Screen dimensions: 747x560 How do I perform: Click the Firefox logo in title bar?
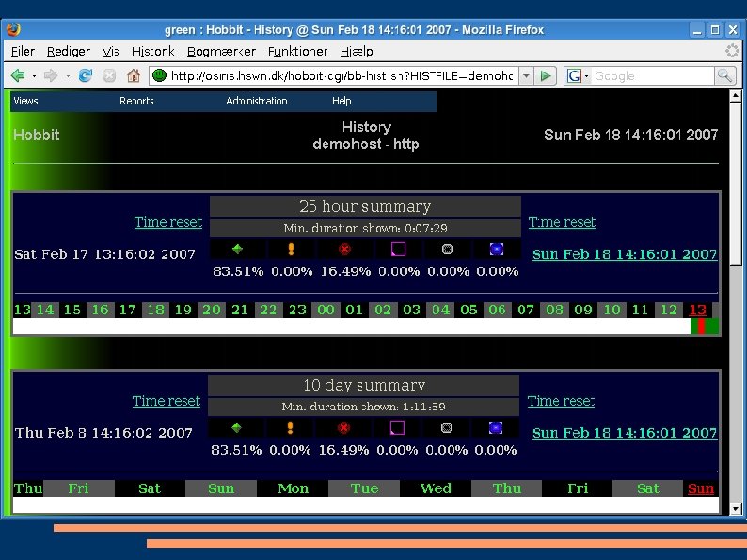click(x=13, y=29)
